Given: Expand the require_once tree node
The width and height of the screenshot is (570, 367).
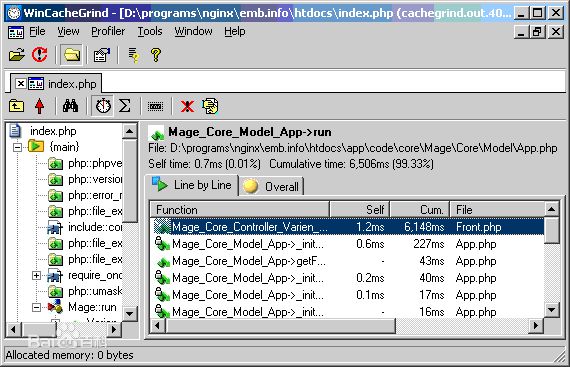Looking at the screenshot, I should tap(36, 276).
